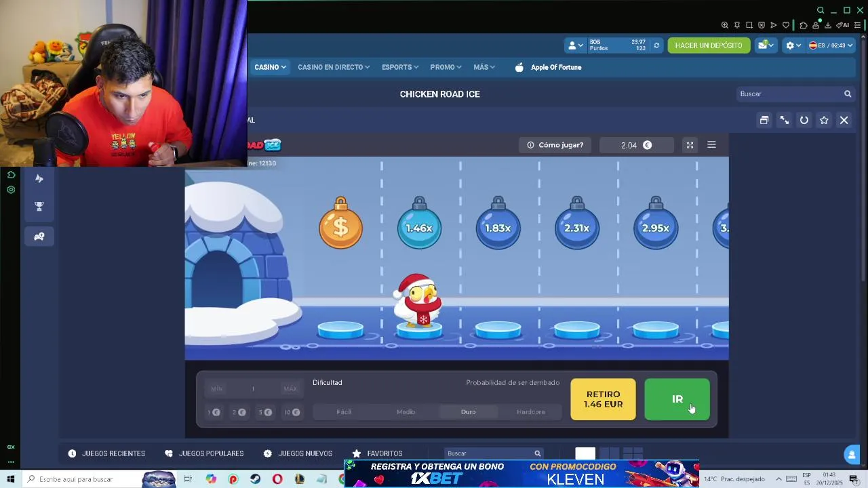Viewport: 868px width, 488px height.
Task: Click the 2.04 balance display
Action: 637,145
